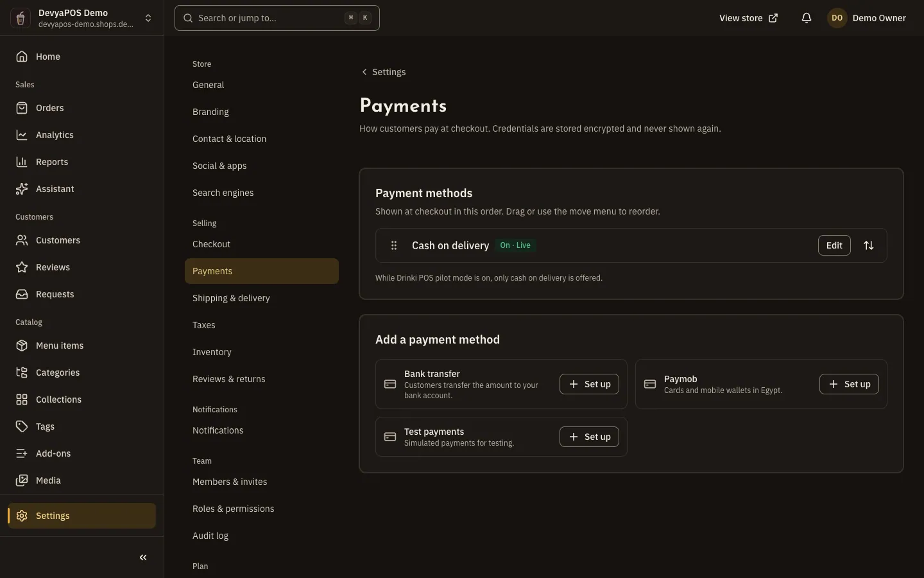Image resolution: width=924 pixels, height=578 pixels.
Task: Edit the Cash on delivery method
Action: [834, 245]
